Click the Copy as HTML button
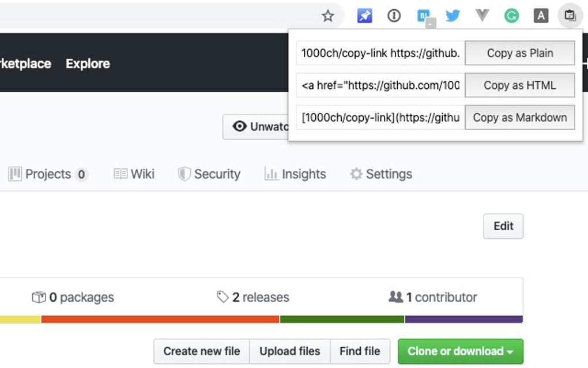 coord(519,85)
